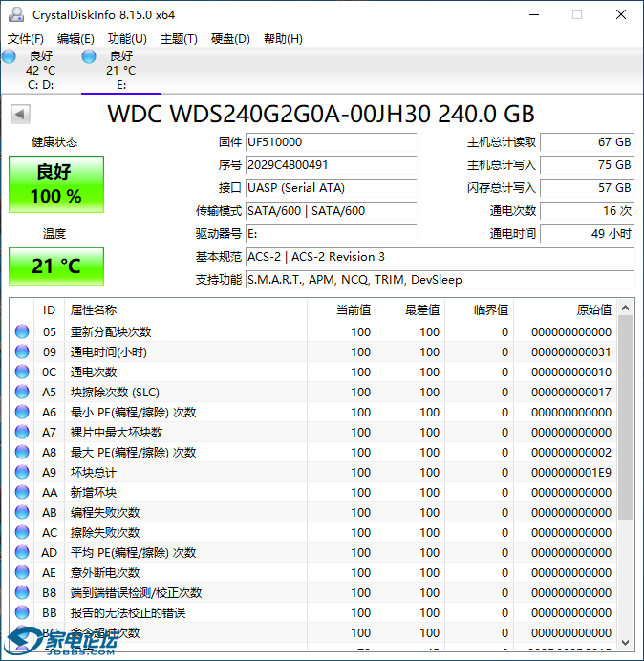Open the 功能(U) menu
The height and width of the screenshot is (661, 644).
127,39
